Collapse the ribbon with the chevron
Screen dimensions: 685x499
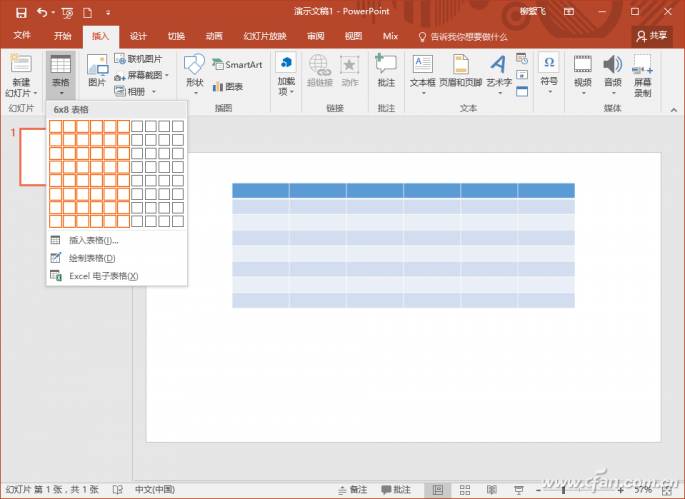click(673, 110)
